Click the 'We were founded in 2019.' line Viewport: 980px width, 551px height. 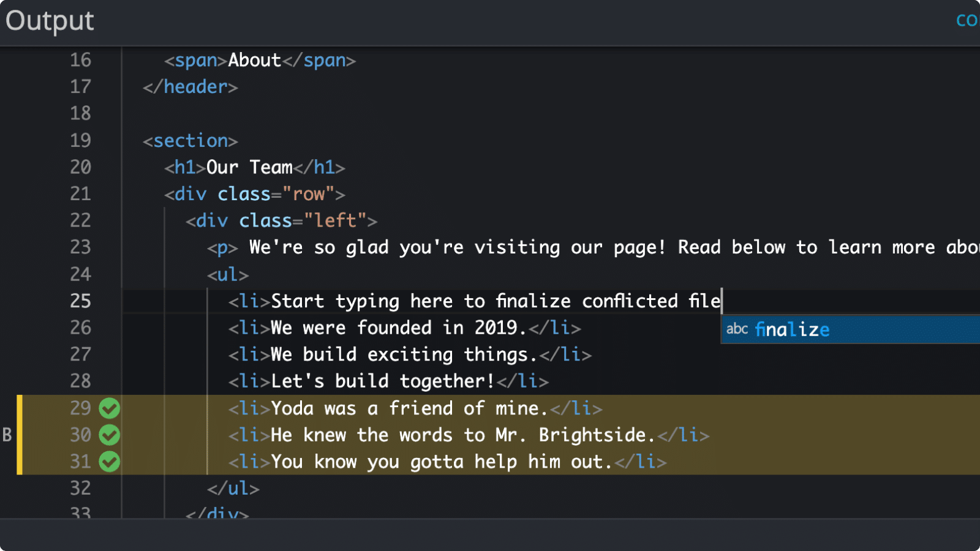pos(405,328)
